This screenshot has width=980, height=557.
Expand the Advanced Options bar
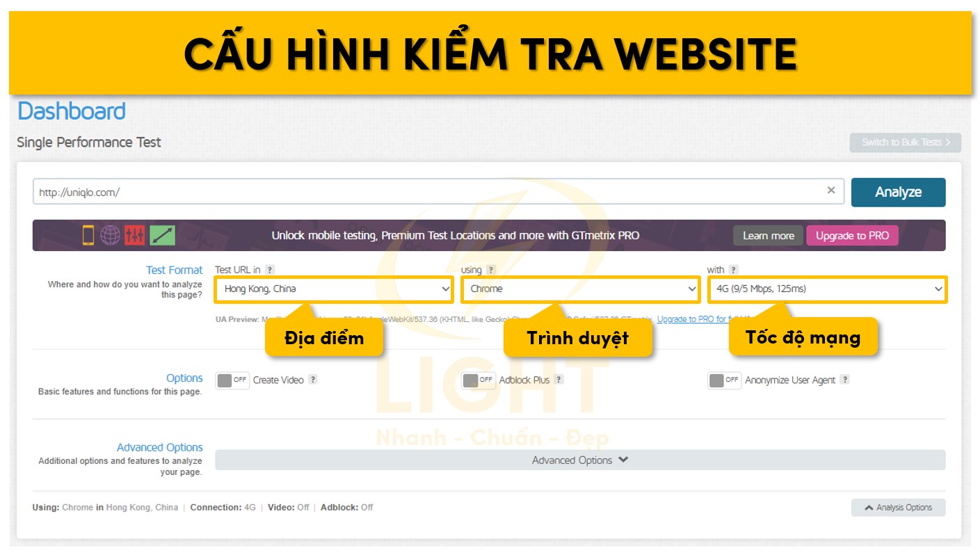point(580,460)
